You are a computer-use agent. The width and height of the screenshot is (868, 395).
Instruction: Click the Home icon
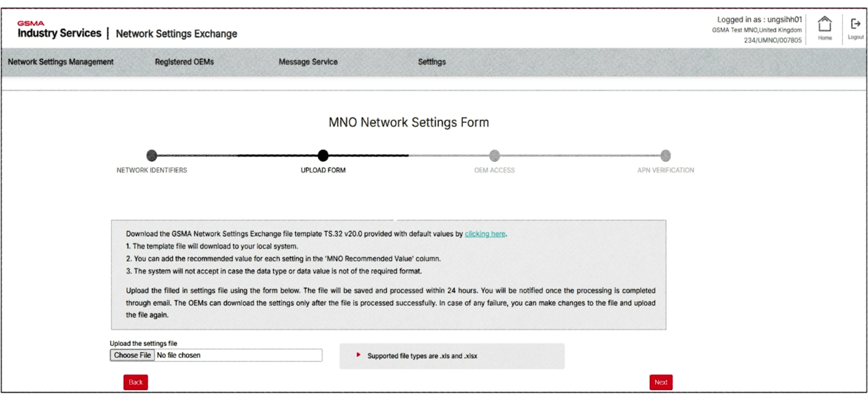[x=825, y=27]
